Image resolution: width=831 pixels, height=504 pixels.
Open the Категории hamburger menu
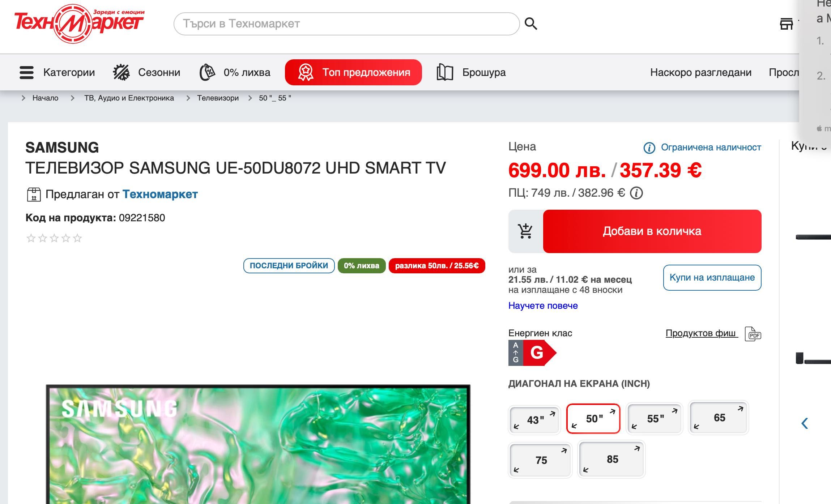pos(57,72)
